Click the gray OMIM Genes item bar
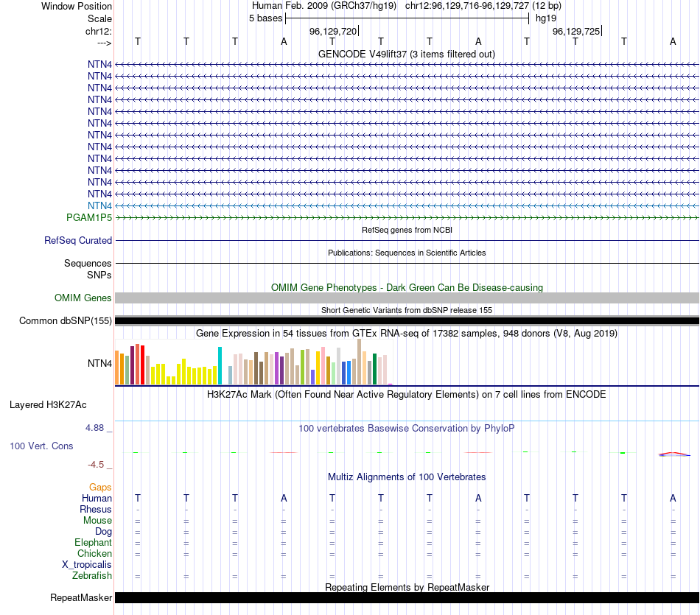Image resolution: width=700 pixels, height=615 pixels. click(407, 298)
